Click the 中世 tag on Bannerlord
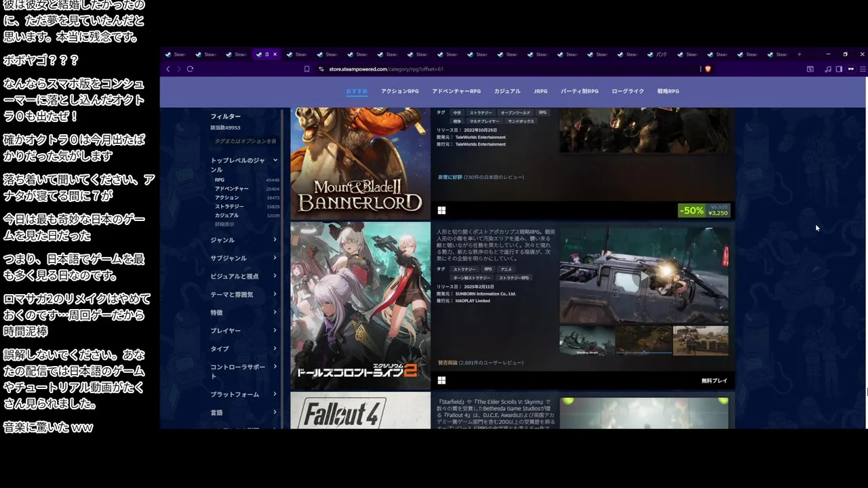This screenshot has height=488, width=868. (x=457, y=113)
